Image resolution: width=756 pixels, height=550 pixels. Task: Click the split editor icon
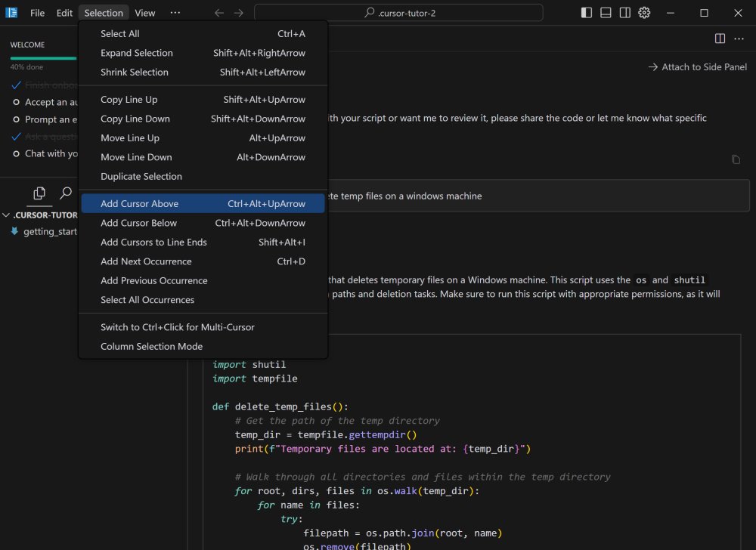coord(720,39)
